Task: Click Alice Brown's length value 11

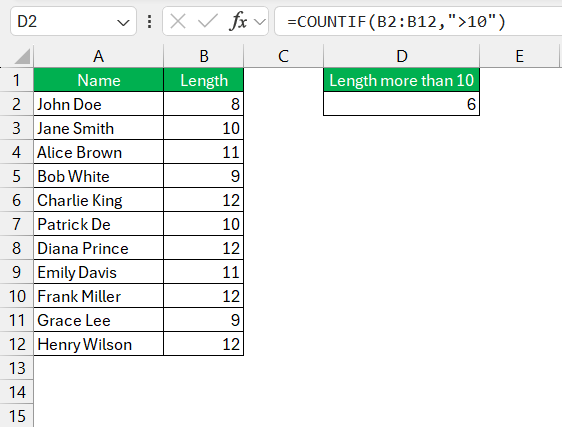Action: click(204, 152)
